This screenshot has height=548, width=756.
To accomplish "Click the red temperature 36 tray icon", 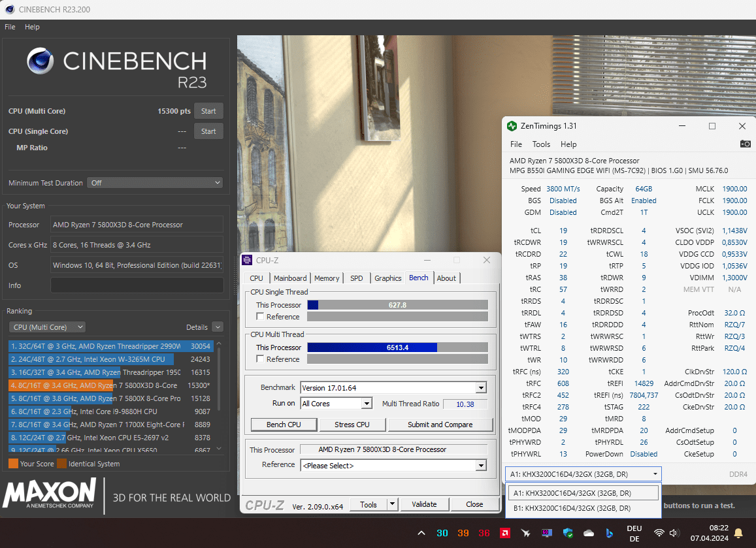I will [x=484, y=533].
